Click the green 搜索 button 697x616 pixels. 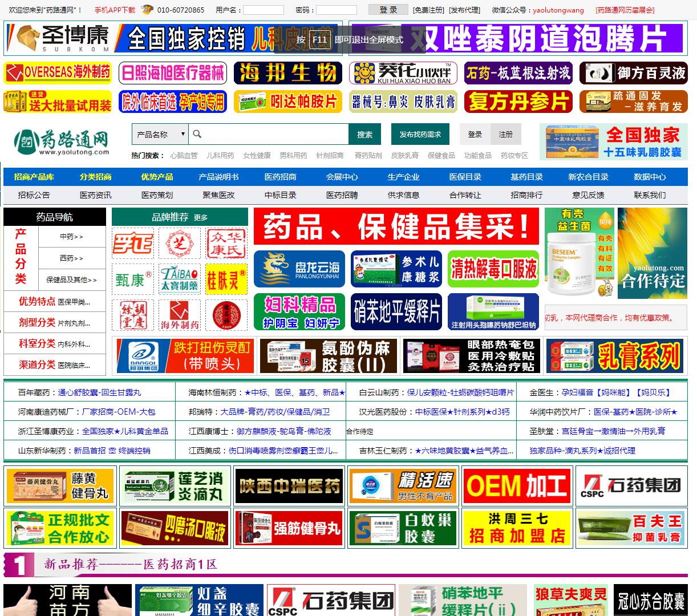click(x=365, y=135)
